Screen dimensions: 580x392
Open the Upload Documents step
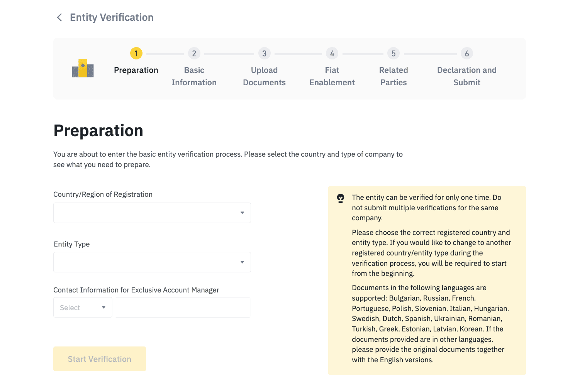coord(264,76)
